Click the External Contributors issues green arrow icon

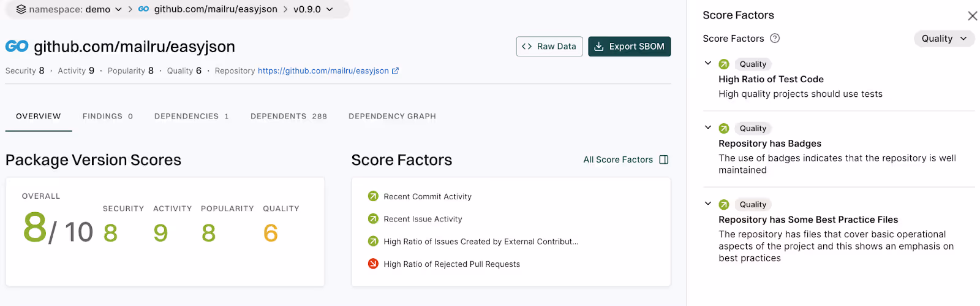373,242
